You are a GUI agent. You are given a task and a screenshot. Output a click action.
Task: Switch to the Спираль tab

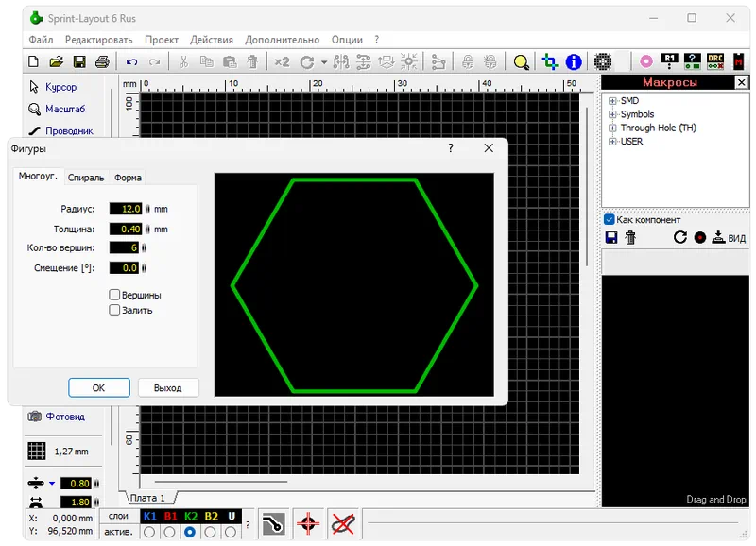pos(86,178)
